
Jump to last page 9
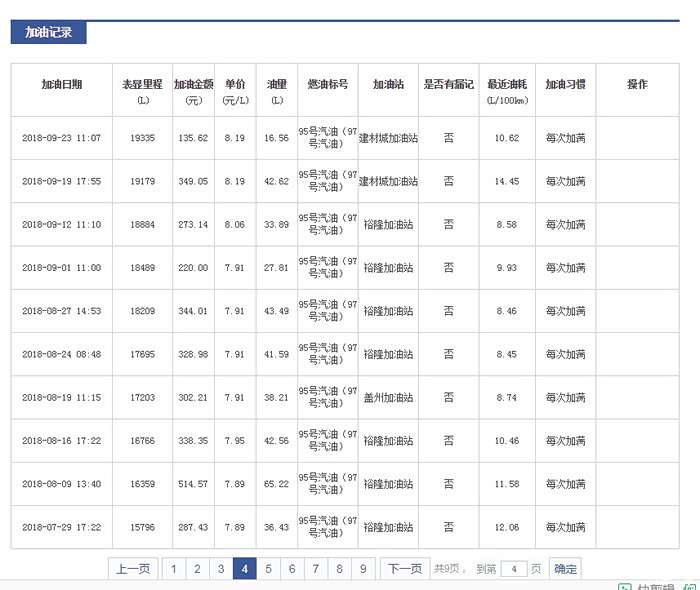click(363, 569)
